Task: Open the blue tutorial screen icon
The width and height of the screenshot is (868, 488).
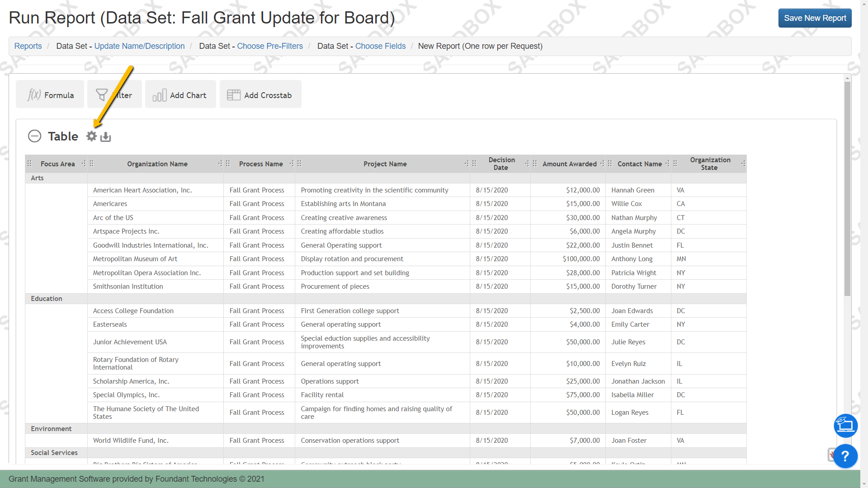Action: 845,425
